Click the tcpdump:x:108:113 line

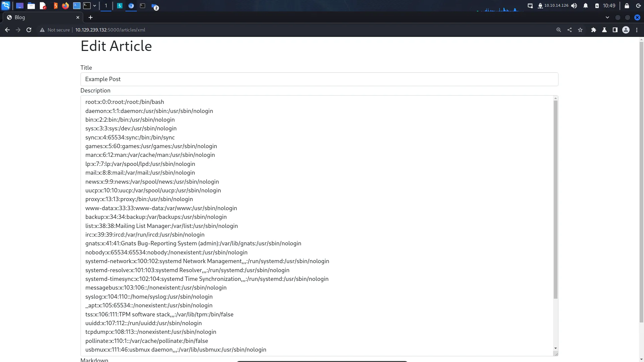click(151, 332)
